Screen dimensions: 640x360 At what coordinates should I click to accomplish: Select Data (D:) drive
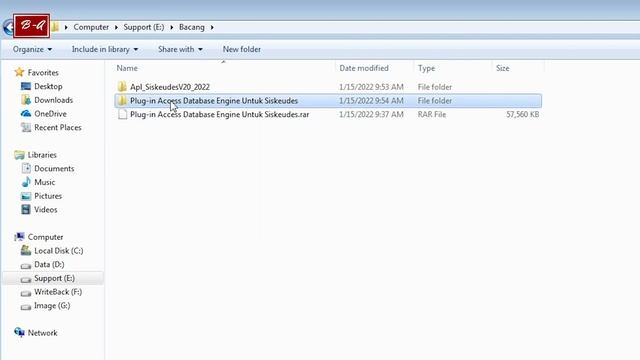(x=49, y=264)
